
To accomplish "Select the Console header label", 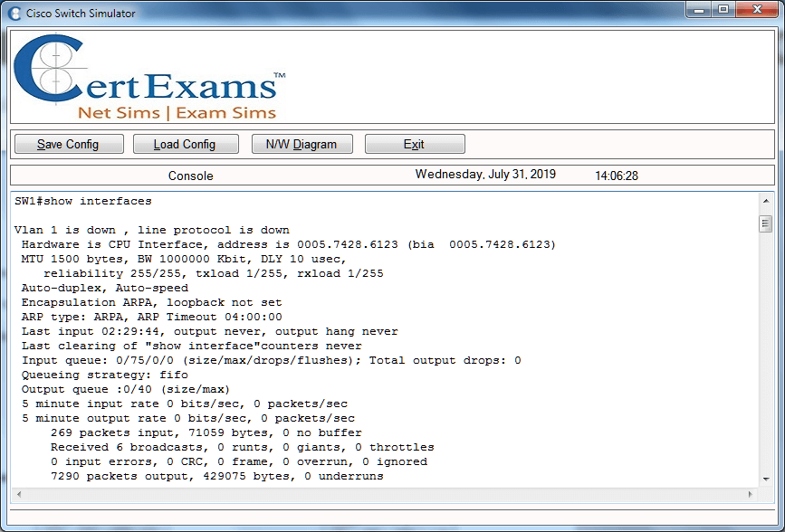I will pyautogui.click(x=190, y=176).
